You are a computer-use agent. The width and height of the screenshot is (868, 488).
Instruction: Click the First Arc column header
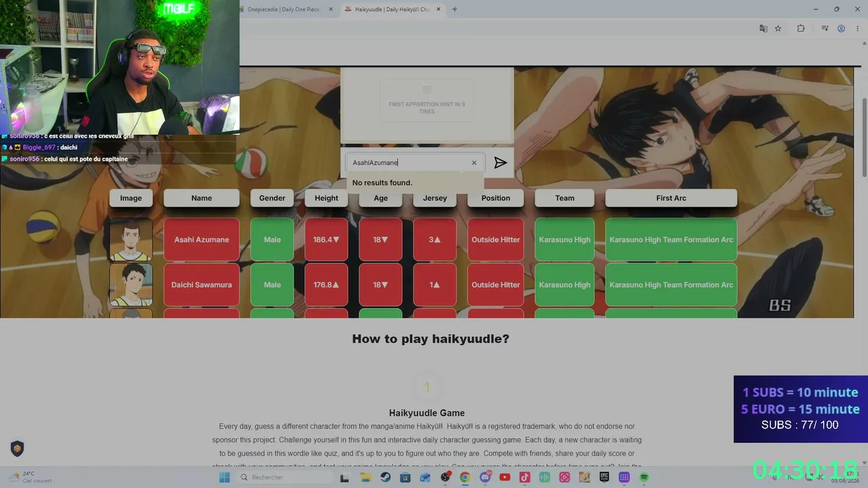[671, 198]
